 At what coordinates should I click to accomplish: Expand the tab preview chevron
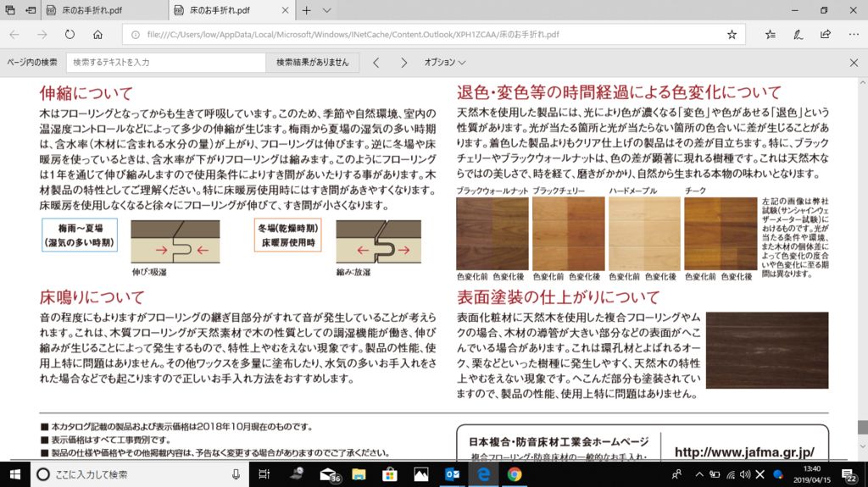click(x=326, y=10)
